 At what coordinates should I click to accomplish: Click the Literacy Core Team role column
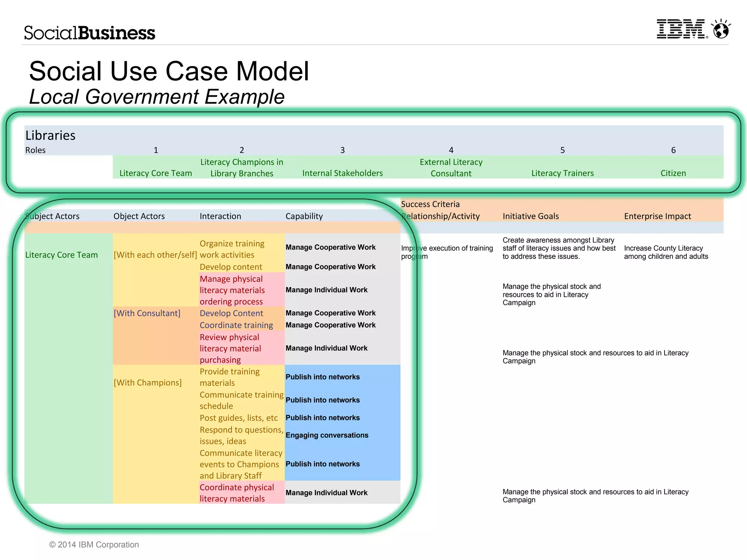click(x=156, y=173)
